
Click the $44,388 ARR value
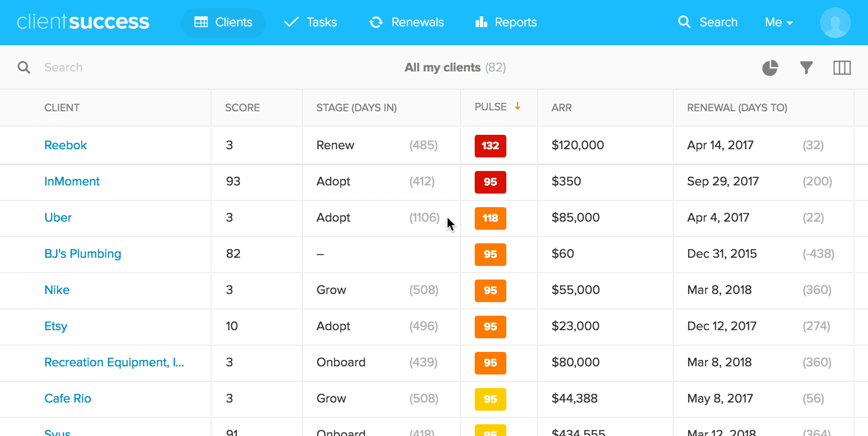pos(575,398)
